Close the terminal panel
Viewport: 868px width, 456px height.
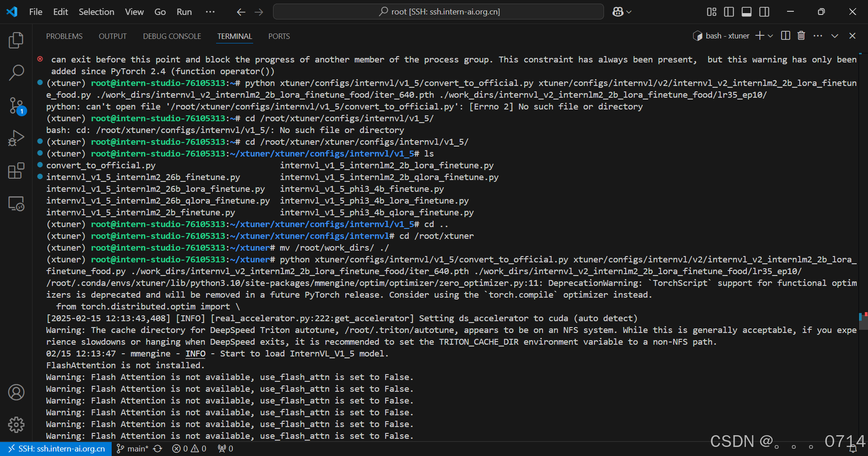point(852,36)
